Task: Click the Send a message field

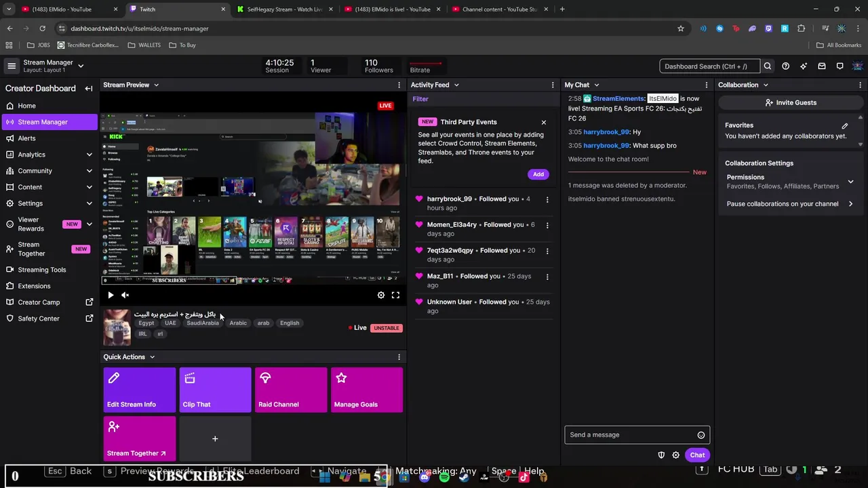Action: pyautogui.click(x=631, y=435)
